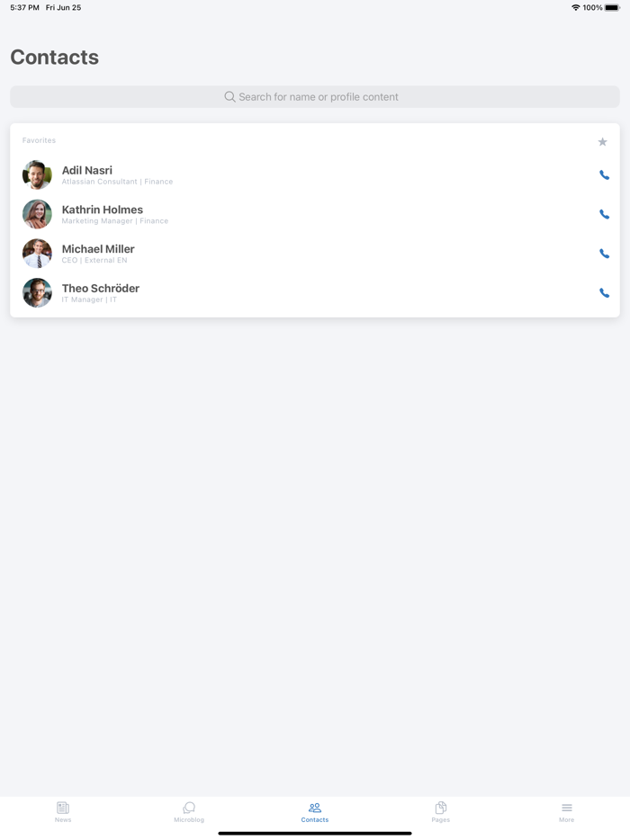This screenshot has height=840, width=630.
Task: Tap the phone icon for Kathrin Holmes
Action: click(x=604, y=214)
